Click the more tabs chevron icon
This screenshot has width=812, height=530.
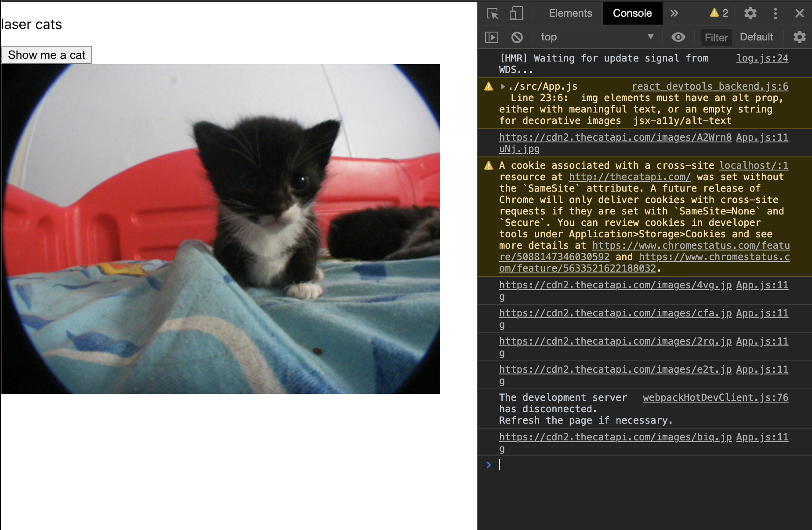click(674, 13)
